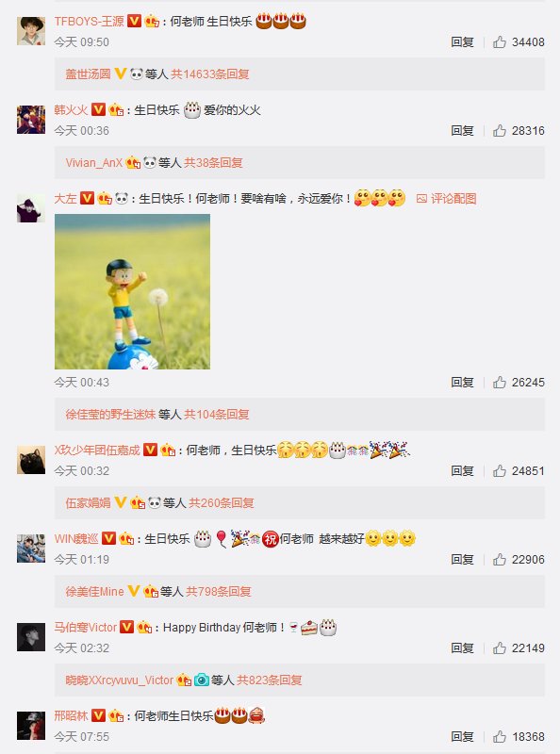The height and width of the screenshot is (754, 560).
Task: Reply to TFBOYS-王源's comment via 回复
Action: tap(462, 42)
